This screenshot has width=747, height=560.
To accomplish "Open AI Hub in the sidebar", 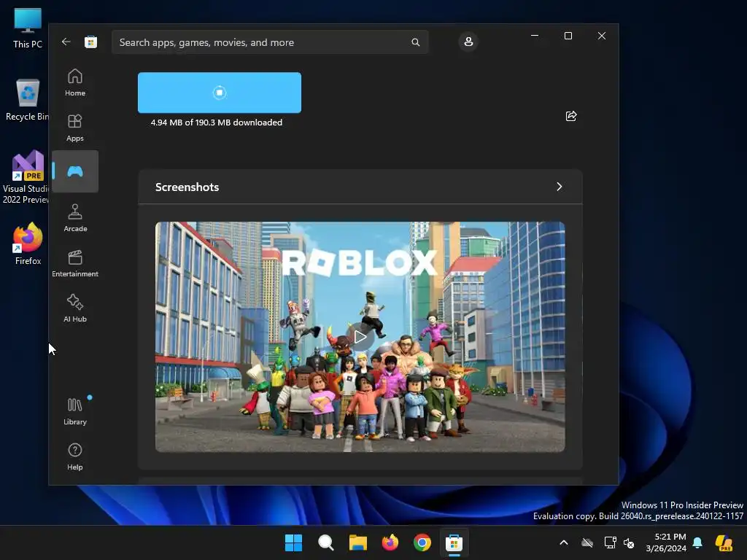I will [x=75, y=308].
